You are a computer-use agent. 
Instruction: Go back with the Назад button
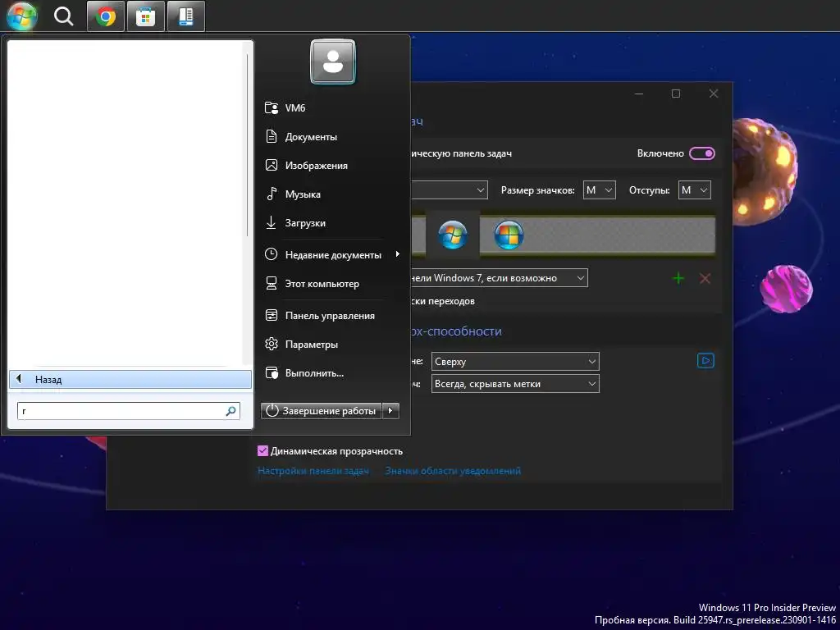tap(130, 379)
